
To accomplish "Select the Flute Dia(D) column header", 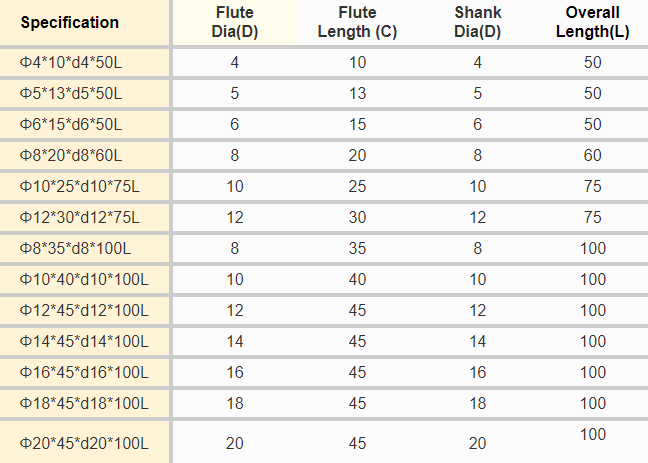I will point(235,22).
